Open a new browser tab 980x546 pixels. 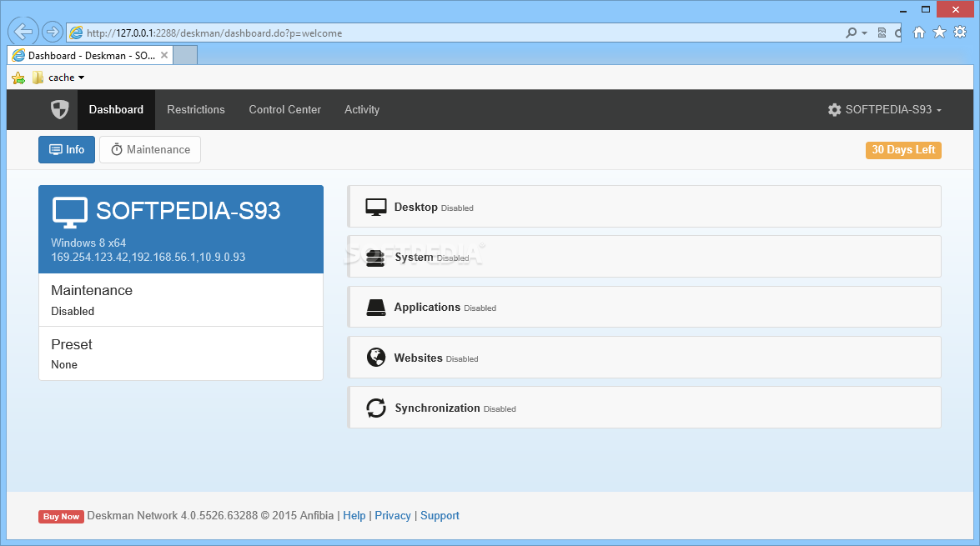(185, 55)
